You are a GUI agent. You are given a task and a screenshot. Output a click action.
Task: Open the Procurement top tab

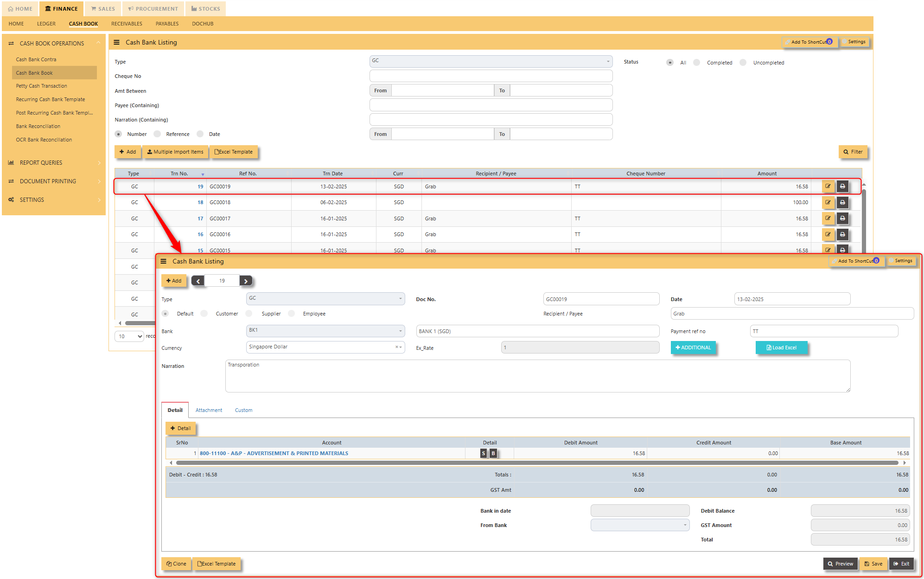(153, 9)
